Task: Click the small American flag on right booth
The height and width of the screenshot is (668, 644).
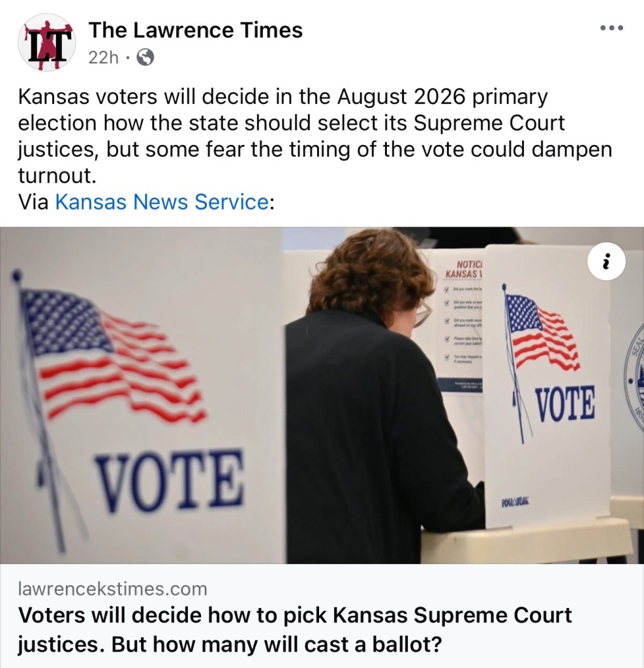Action: (x=540, y=333)
